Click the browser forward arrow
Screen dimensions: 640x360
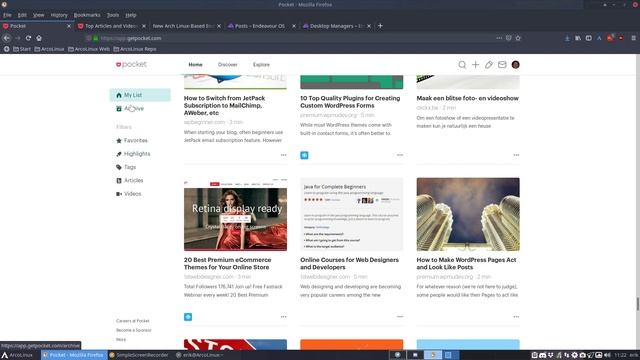[x=18, y=38]
